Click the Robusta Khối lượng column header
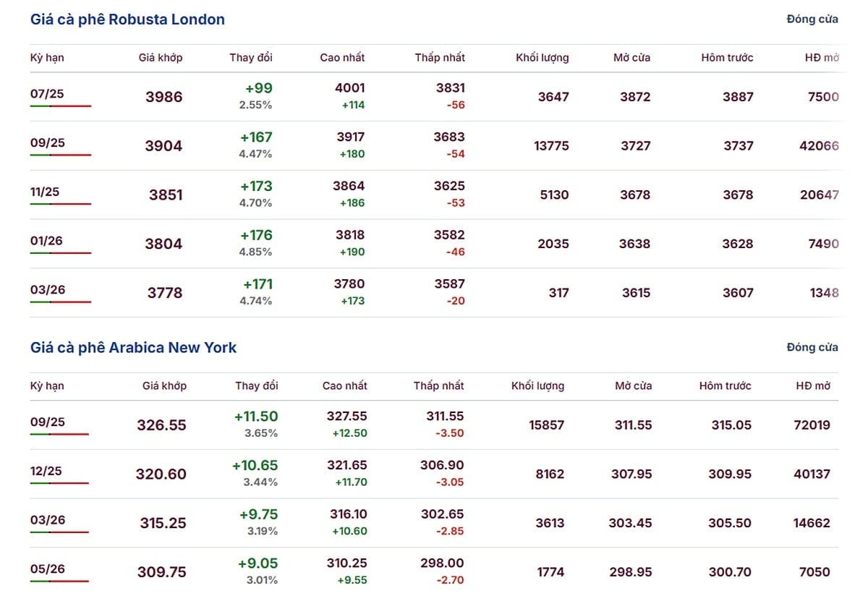The width and height of the screenshot is (868, 596). [x=542, y=58]
